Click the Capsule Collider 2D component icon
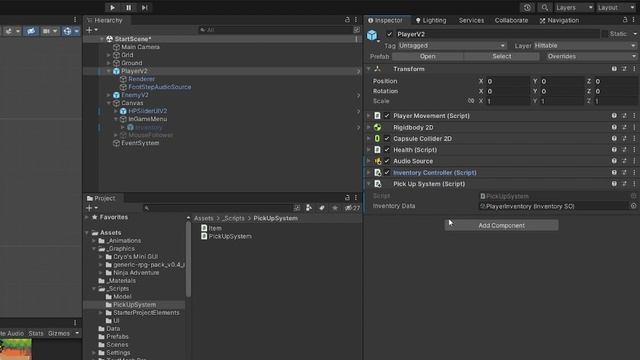640x360 pixels. [377, 139]
